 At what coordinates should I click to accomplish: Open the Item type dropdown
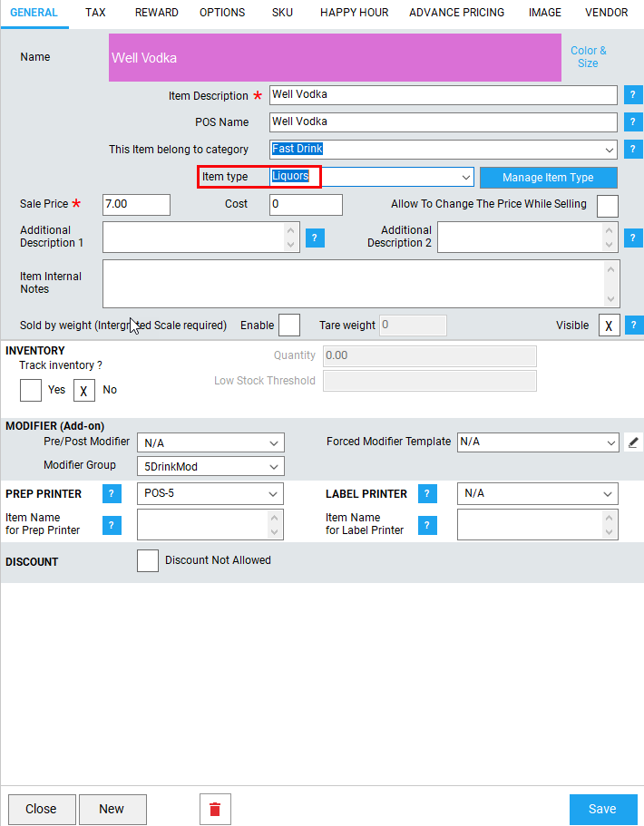372,177
